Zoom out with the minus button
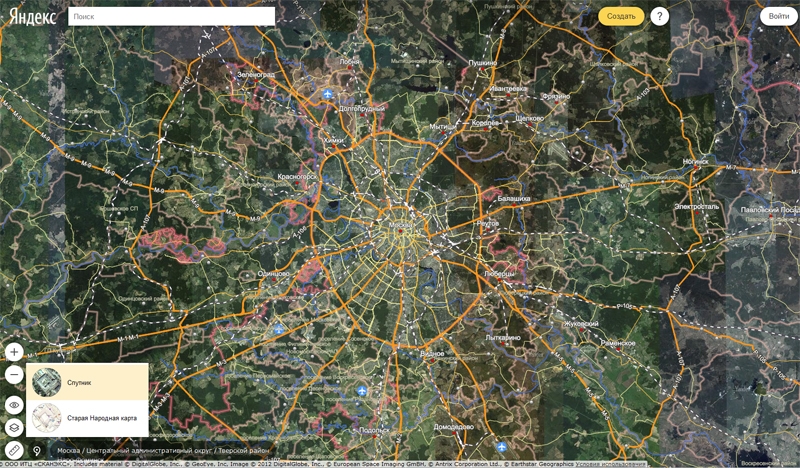This screenshot has width=800, height=468. pos(14,375)
